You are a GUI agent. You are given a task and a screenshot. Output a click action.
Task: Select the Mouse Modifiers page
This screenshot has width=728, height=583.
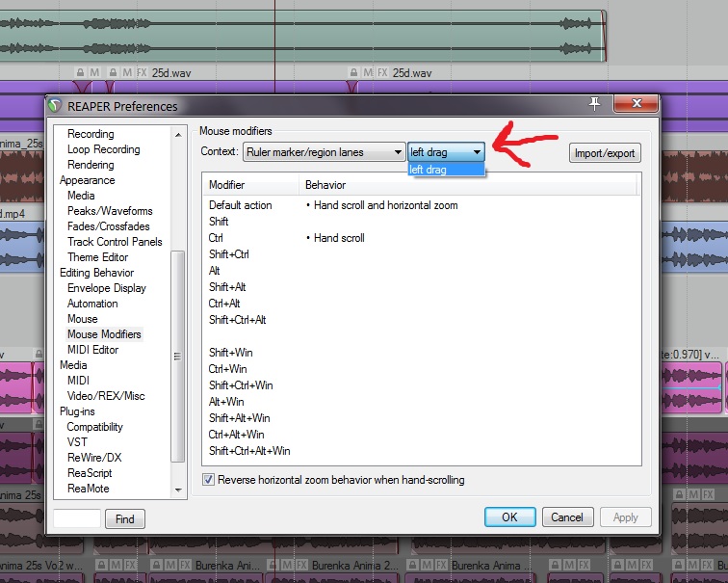click(x=104, y=334)
